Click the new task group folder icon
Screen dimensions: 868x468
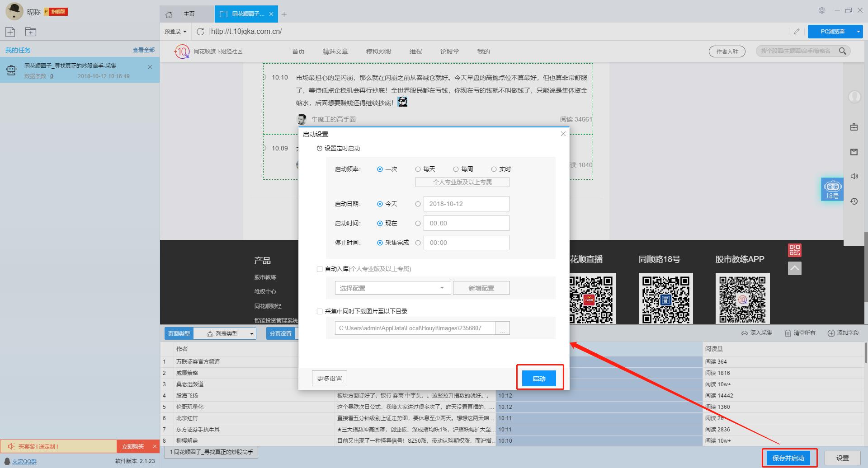31,32
